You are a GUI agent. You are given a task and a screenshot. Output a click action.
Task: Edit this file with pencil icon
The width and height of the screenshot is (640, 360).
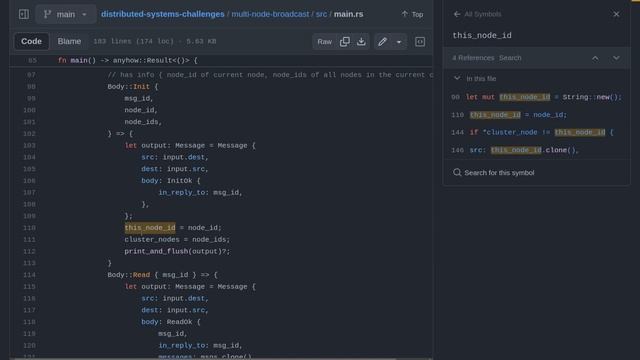click(382, 42)
